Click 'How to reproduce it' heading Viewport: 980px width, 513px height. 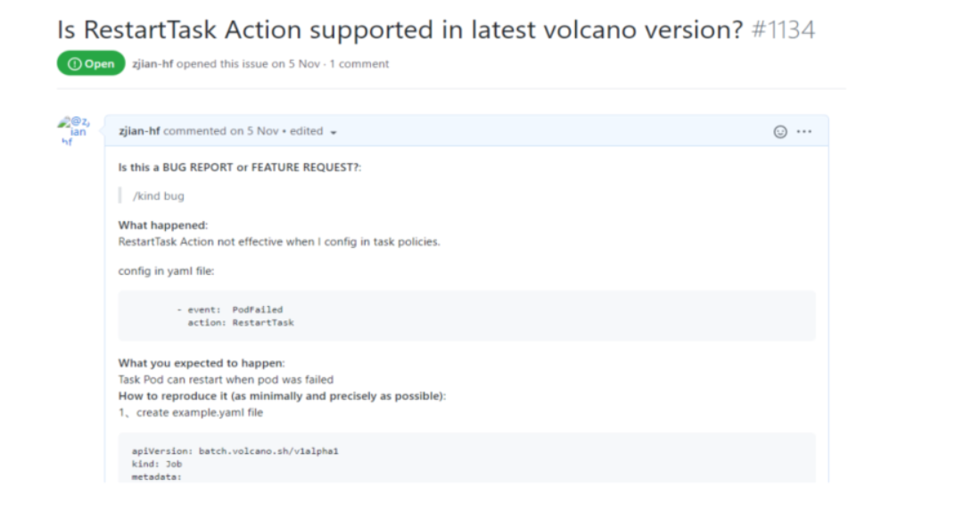coord(282,396)
